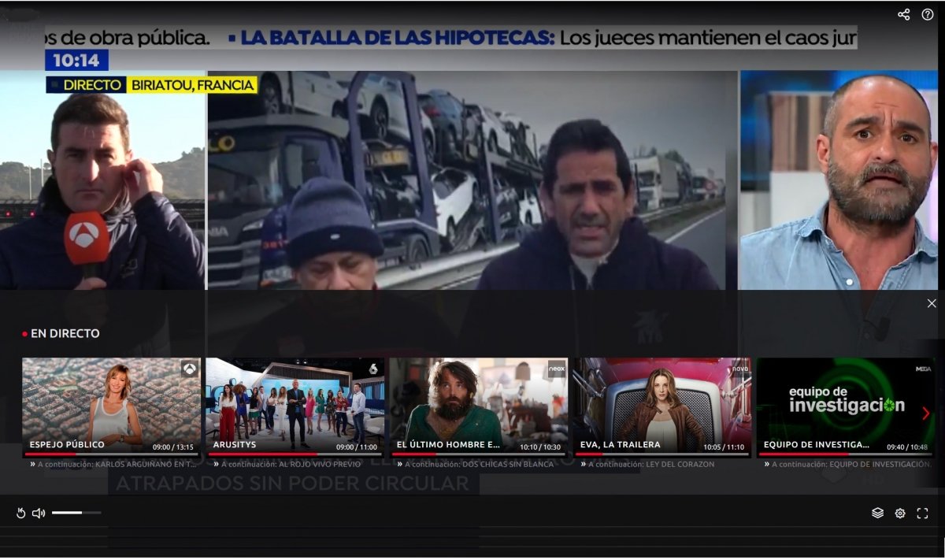Click the laSexta logo on Arusitys
This screenshot has height=560, width=945.
(x=373, y=369)
